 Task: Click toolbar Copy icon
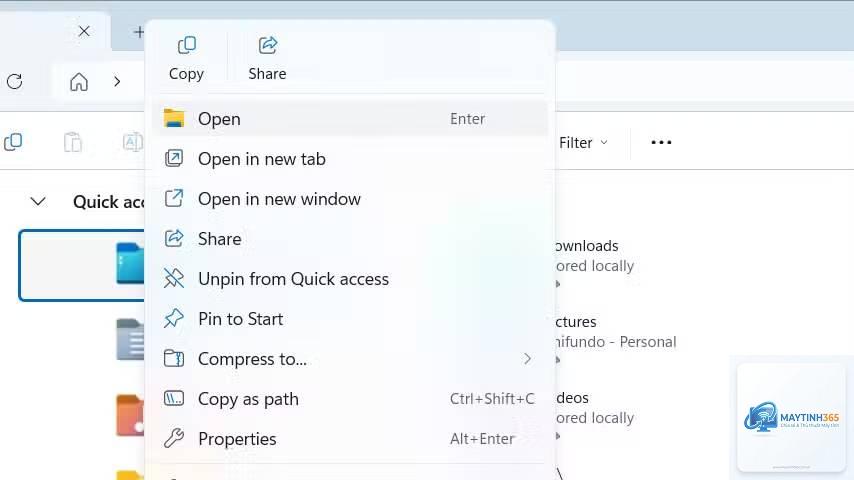coord(13,142)
